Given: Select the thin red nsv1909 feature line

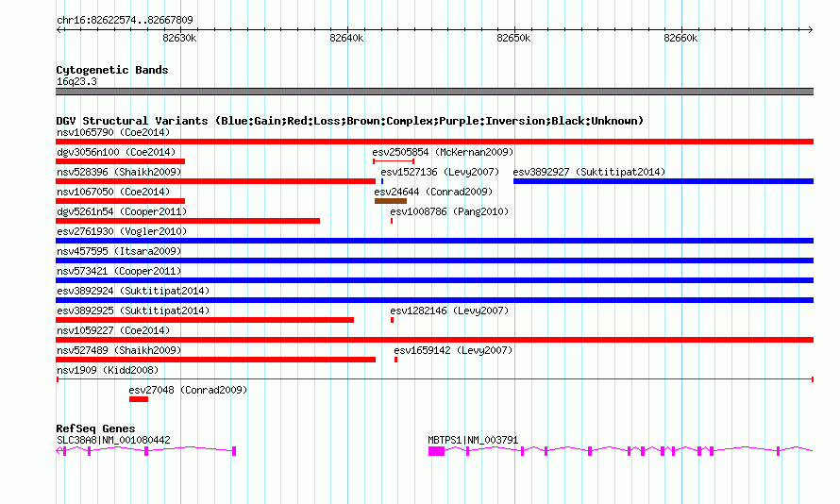Looking at the screenshot, I should pyautogui.click(x=434, y=379).
